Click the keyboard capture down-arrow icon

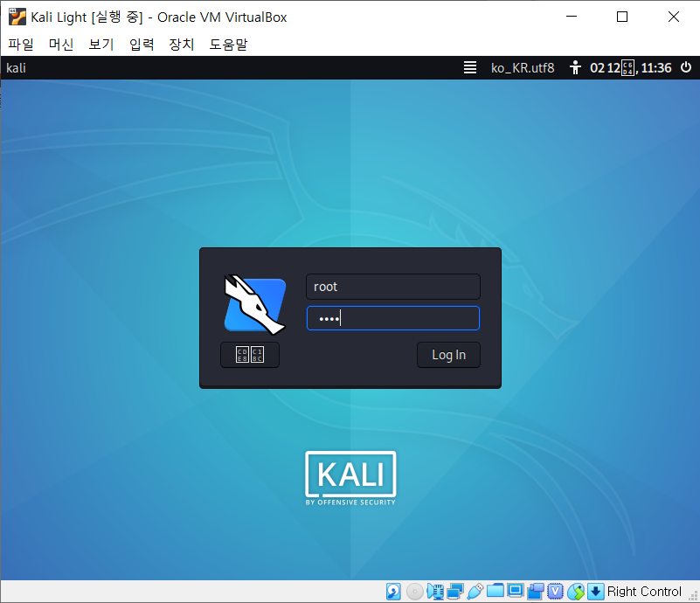coord(595,592)
